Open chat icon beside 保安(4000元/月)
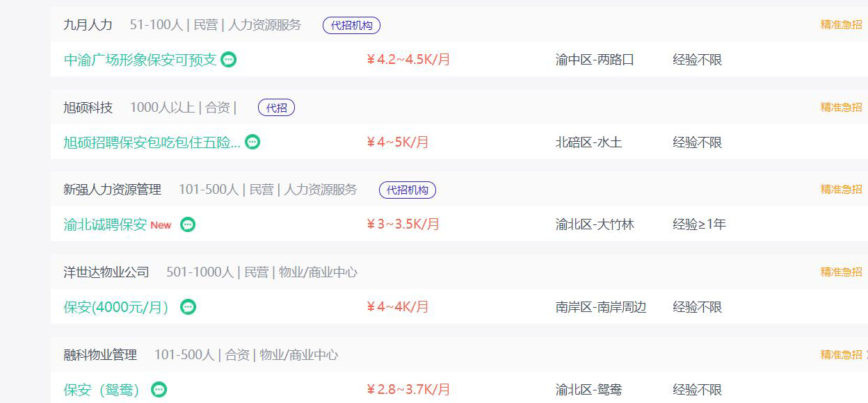 [x=188, y=307]
